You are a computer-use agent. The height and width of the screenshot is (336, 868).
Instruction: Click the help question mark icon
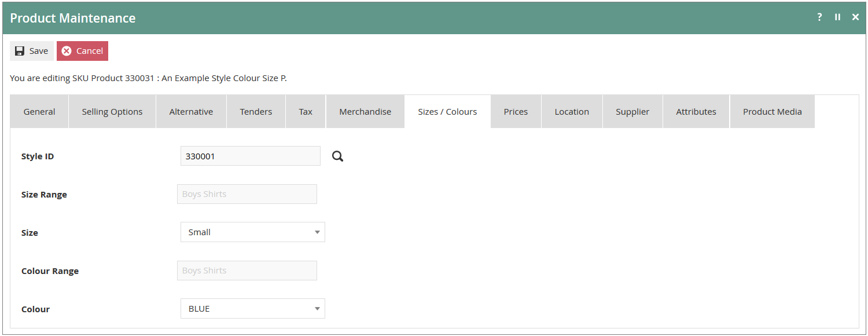click(819, 17)
